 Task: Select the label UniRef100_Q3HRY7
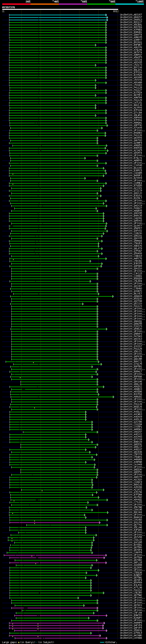131,40
